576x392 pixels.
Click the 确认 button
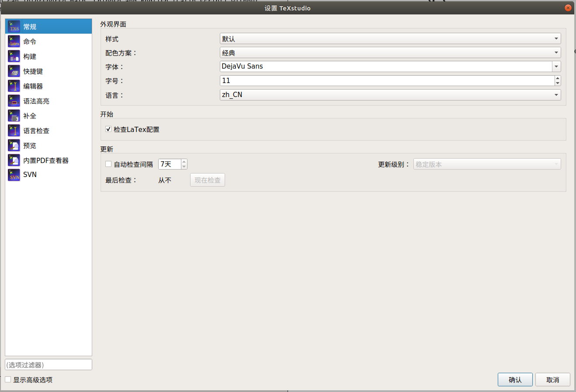click(x=515, y=380)
